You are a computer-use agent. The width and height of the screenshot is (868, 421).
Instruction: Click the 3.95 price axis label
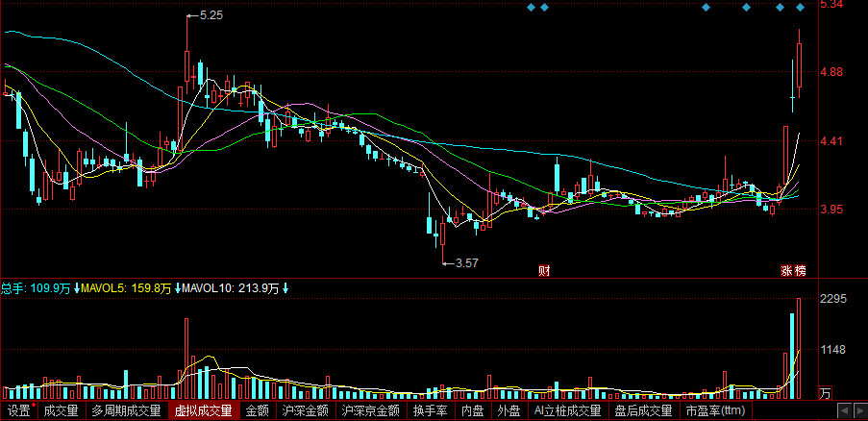(831, 210)
